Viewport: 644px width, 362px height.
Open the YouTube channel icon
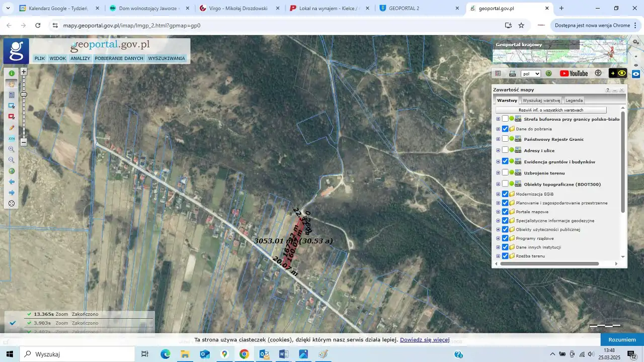coord(574,73)
